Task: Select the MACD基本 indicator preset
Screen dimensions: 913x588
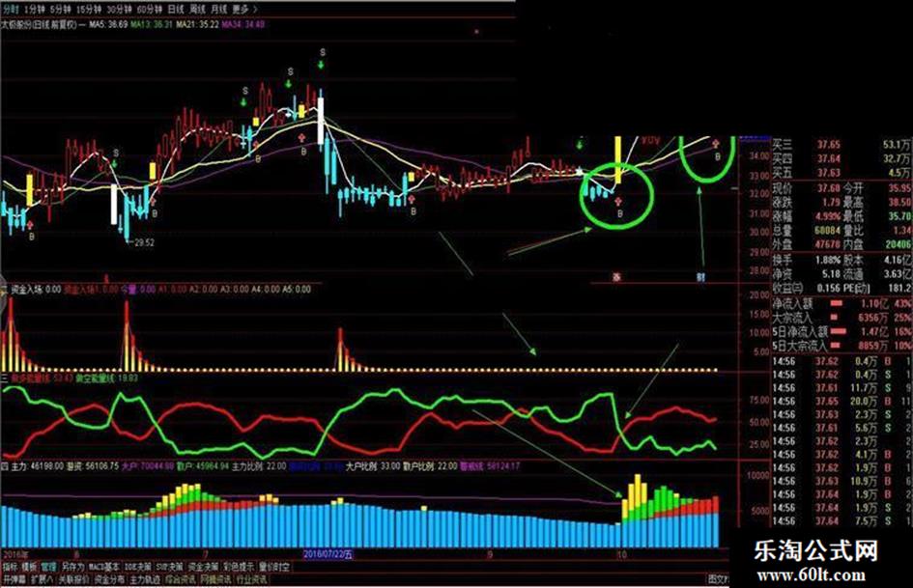Action: [104, 567]
